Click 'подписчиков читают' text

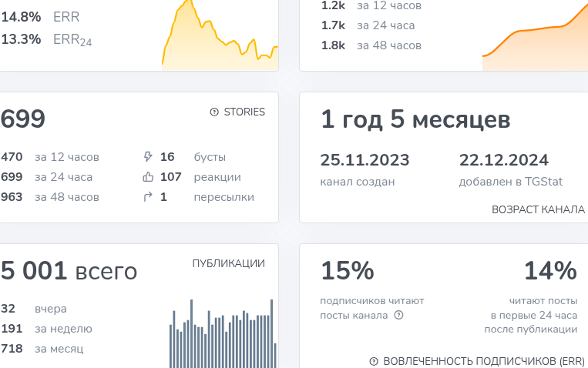click(x=372, y=301)
